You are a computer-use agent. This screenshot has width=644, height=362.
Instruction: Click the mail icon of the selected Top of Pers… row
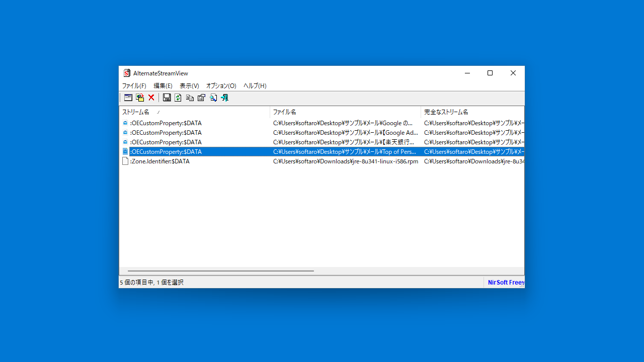click(x=125, y=151)
